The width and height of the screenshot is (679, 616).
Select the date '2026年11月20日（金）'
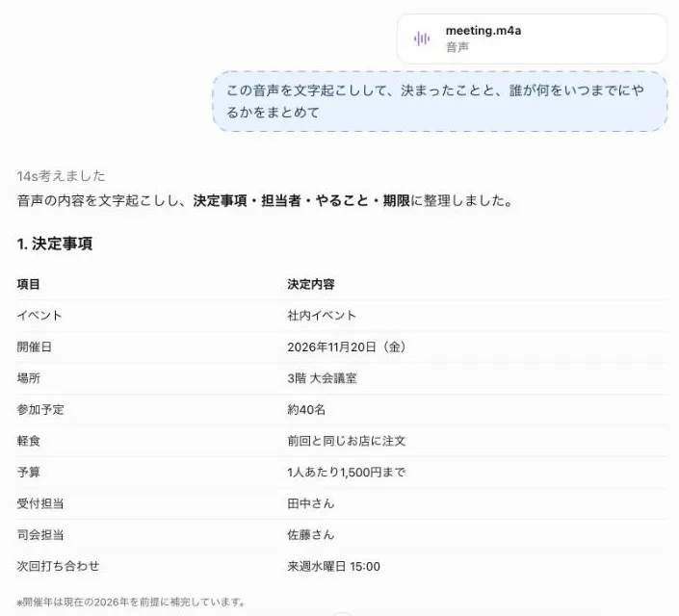(x=347, y=346)
